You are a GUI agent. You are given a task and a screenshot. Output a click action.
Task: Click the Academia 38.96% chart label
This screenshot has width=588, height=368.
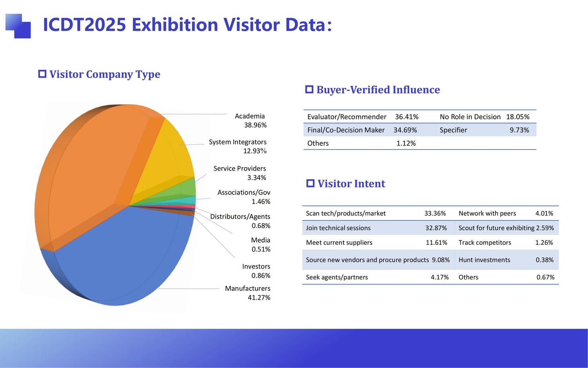(x=250, y=120)
